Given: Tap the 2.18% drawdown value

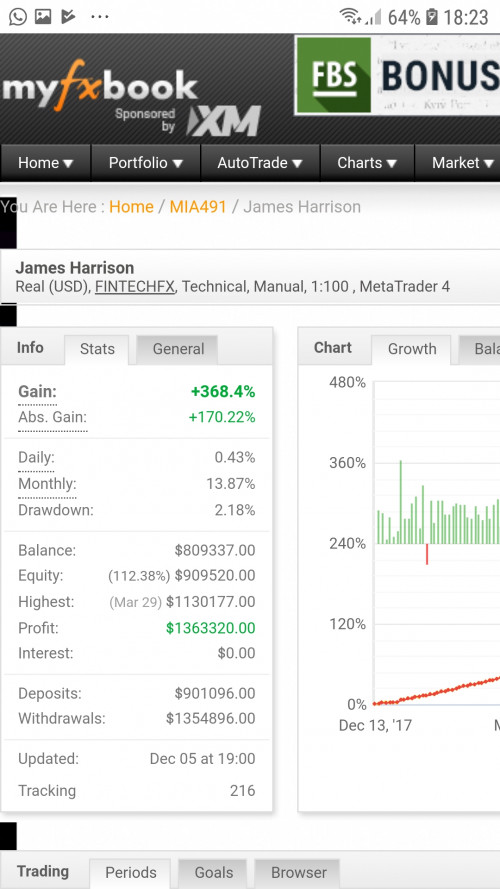Looking at the screenshot, I should coord(235,510).
